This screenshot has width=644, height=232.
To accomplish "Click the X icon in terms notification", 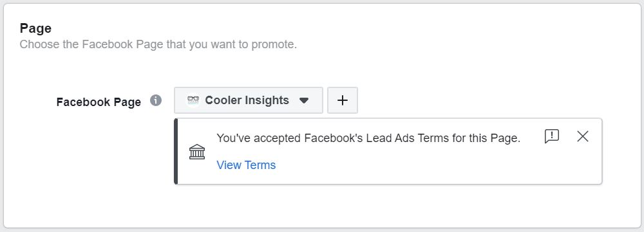I will pyautogui.click(x=583, y=136).
